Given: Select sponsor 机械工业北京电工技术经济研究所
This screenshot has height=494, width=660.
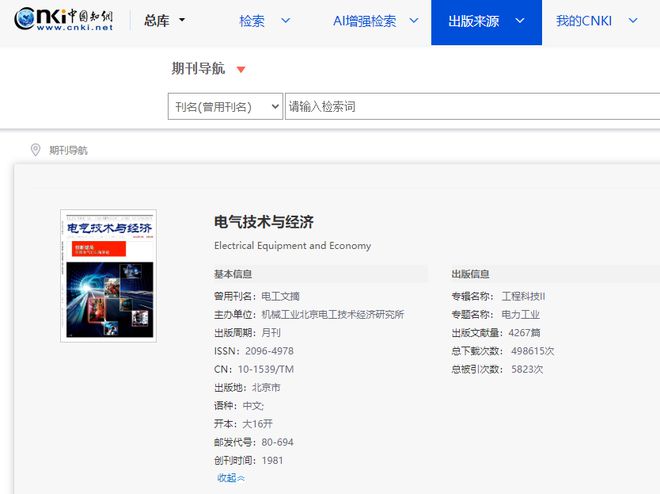Looking at the screenshot, I should point(333,314).
